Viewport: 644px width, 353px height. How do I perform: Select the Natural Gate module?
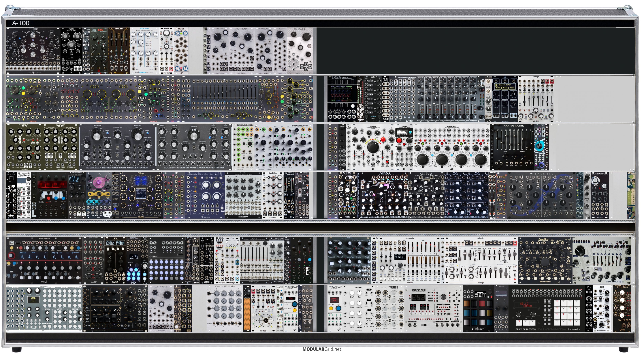click(x=119, y=51)
